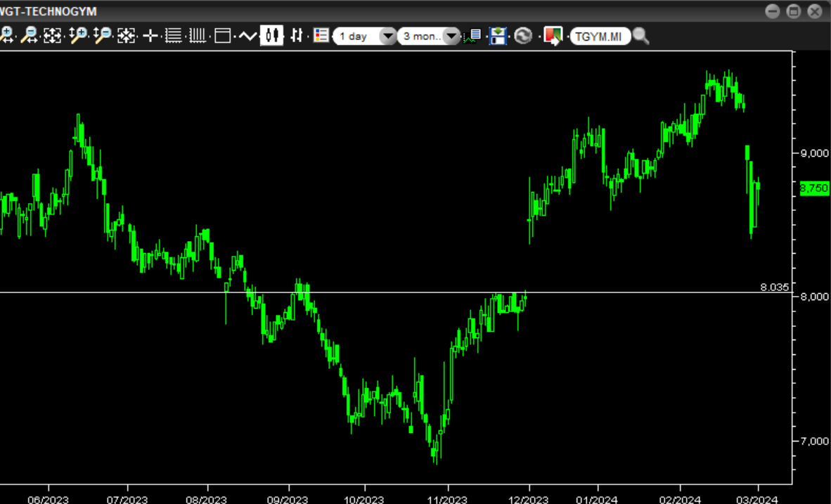
Task: Click the 06/2023 date axis label
Action: click(49, 499)
